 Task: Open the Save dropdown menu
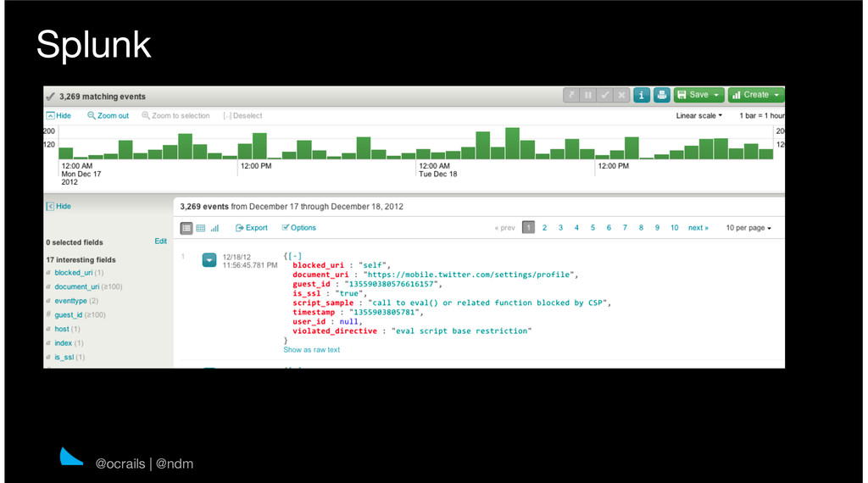coord(698,95)
